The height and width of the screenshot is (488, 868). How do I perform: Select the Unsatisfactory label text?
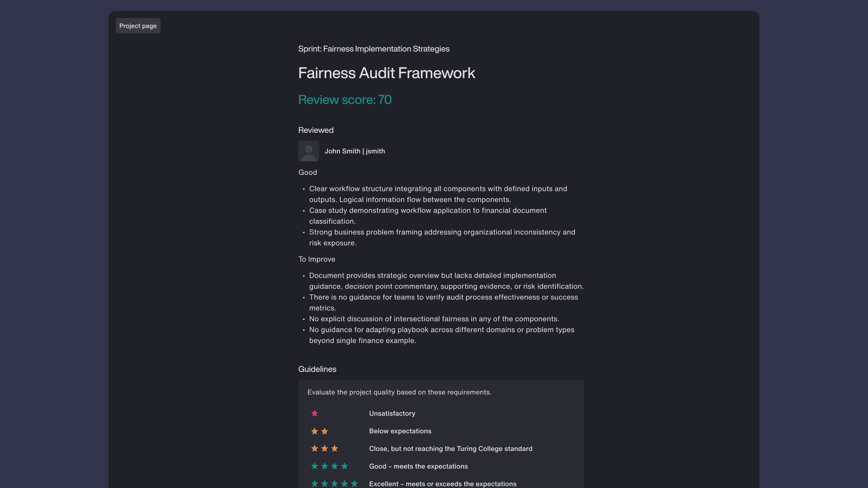coord(392,413)
